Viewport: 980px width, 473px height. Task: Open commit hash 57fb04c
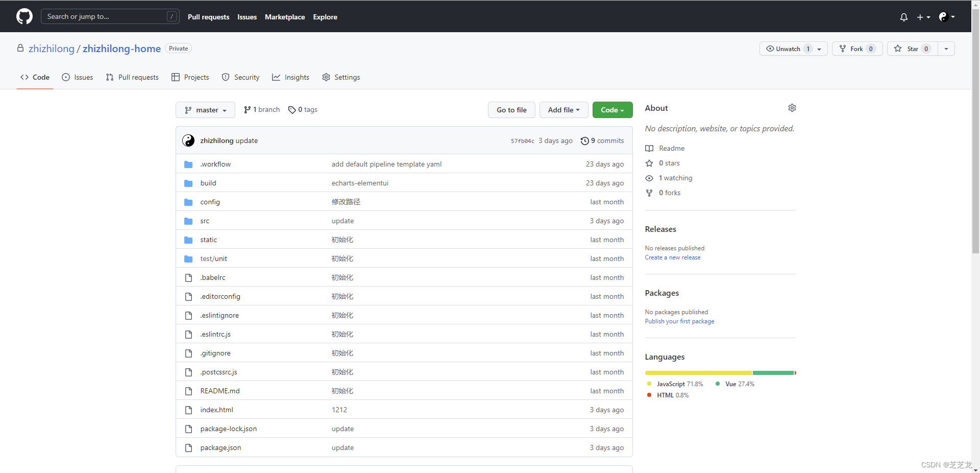522,141
